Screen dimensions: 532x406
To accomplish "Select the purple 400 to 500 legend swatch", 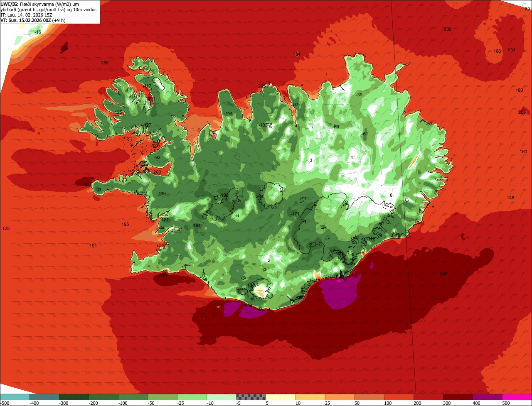I will tap(488, 396).
